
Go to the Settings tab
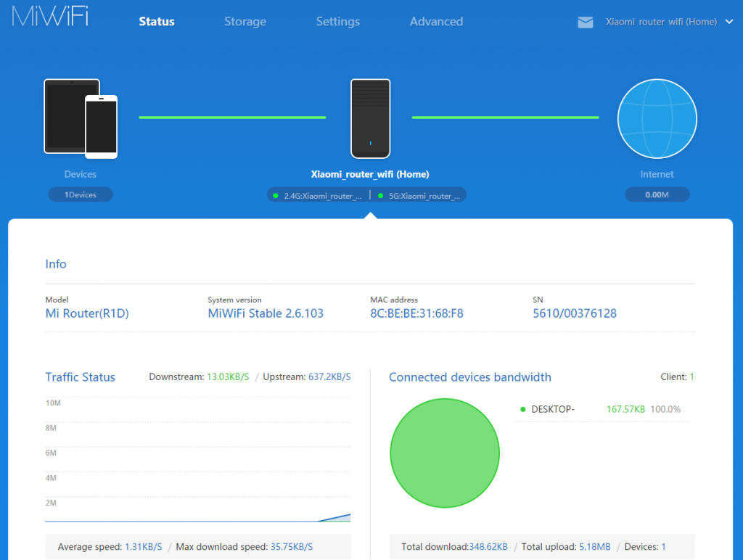click(338, 22)
